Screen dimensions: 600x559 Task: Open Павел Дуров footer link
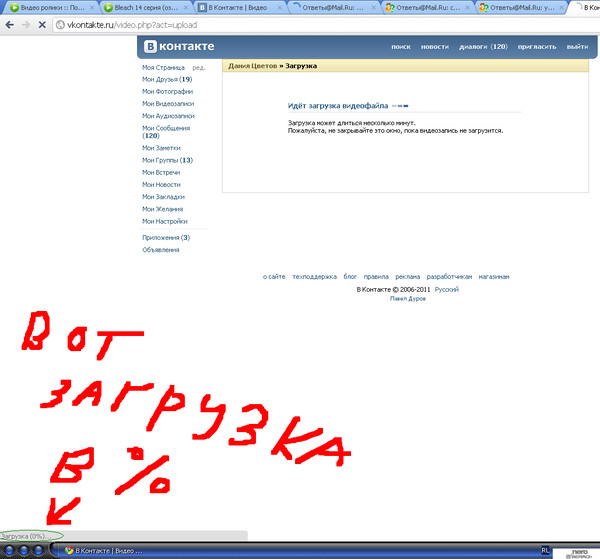tap(408, 298)
